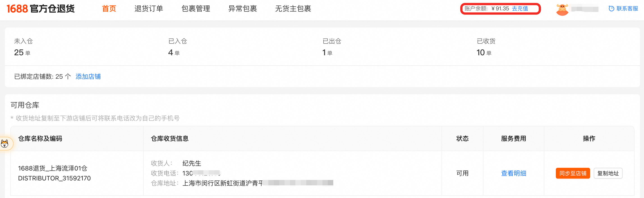Image resolution: width=644 pixels, height=198 pixels.
Task: Click 去充值 to recharge balance
Action: coord(520,9)
